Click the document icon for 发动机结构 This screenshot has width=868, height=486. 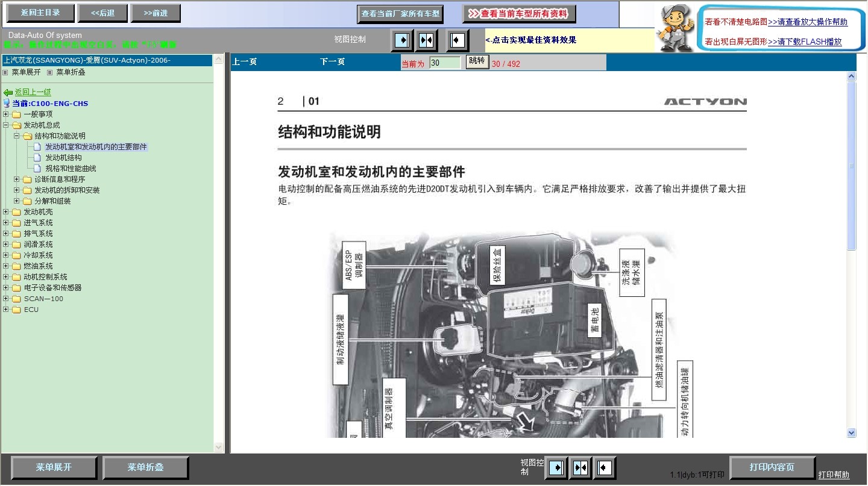tap(37, 158)
